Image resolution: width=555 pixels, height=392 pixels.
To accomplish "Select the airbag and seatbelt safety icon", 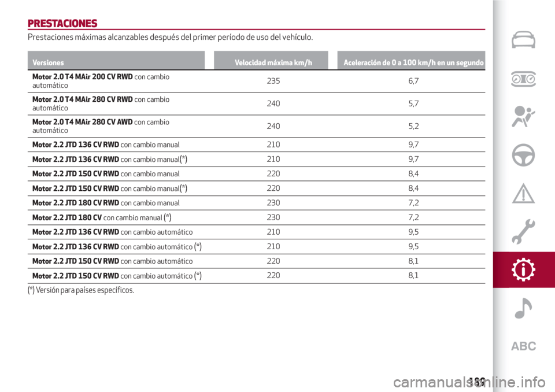I will click(523, 117).
